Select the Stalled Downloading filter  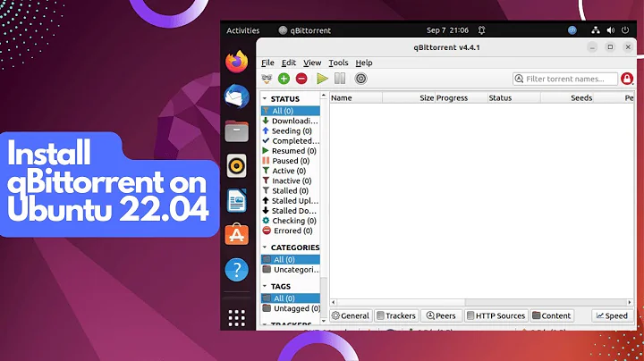[x=291, y=211]
